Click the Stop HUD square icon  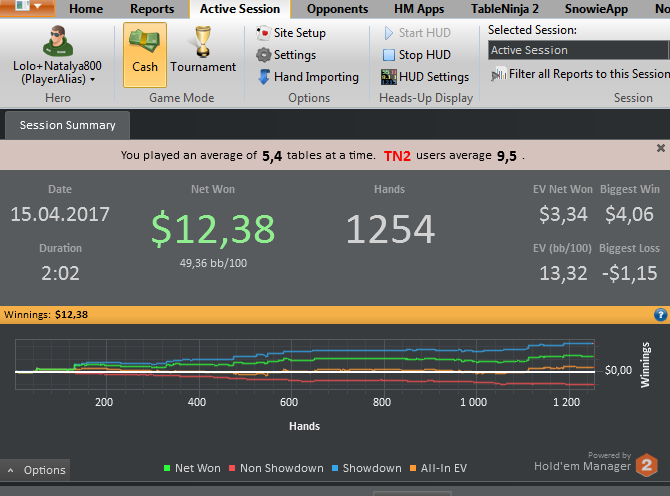(389, 55)
